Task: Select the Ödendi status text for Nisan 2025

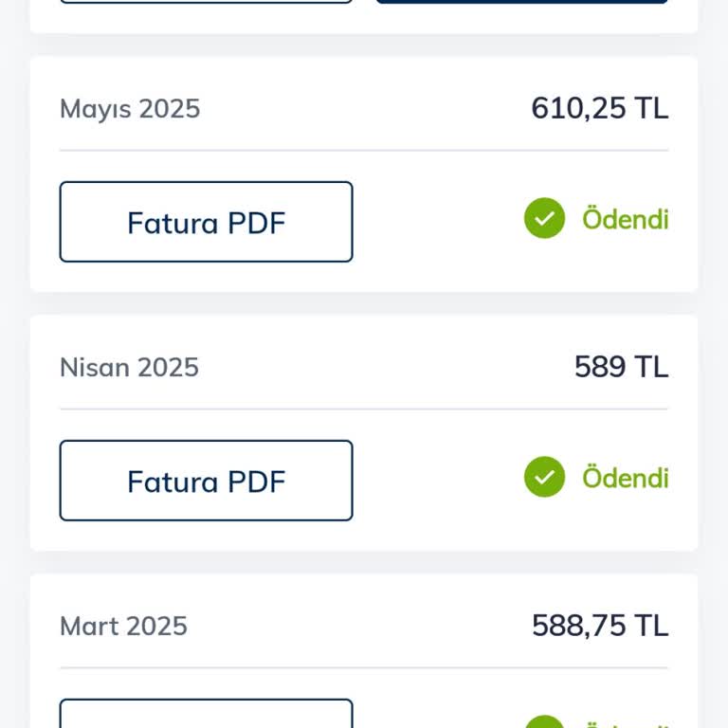Action: click(x=625, y=478)
